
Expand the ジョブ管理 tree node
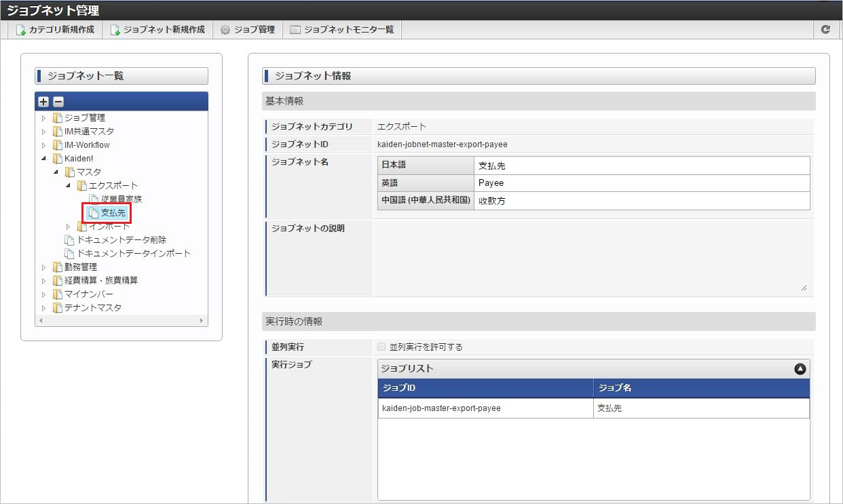[44, 118]
